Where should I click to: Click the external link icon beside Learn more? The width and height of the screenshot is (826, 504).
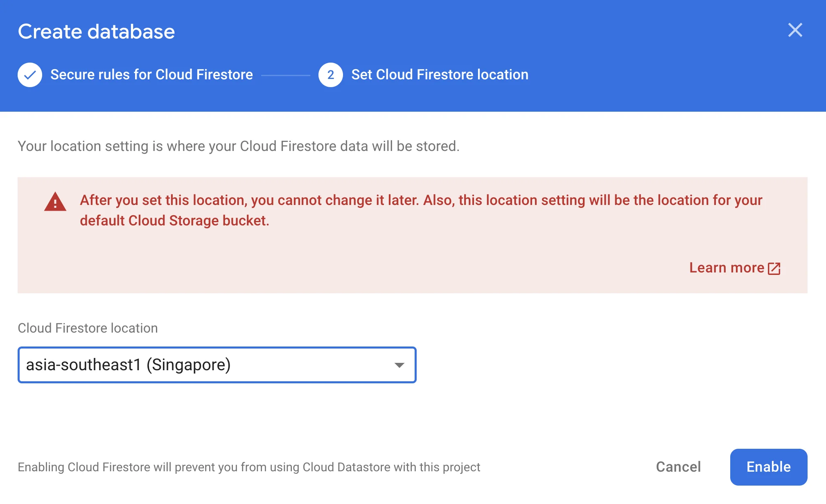774,268
